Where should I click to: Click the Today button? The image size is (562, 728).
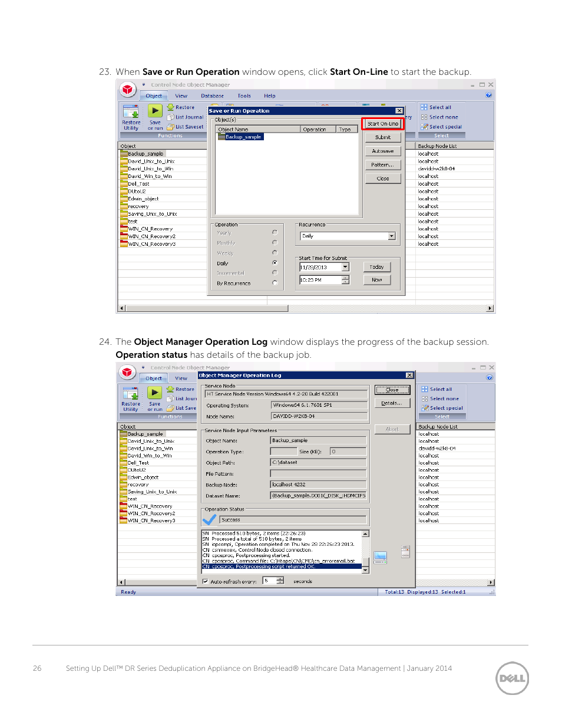click(377, 267)
